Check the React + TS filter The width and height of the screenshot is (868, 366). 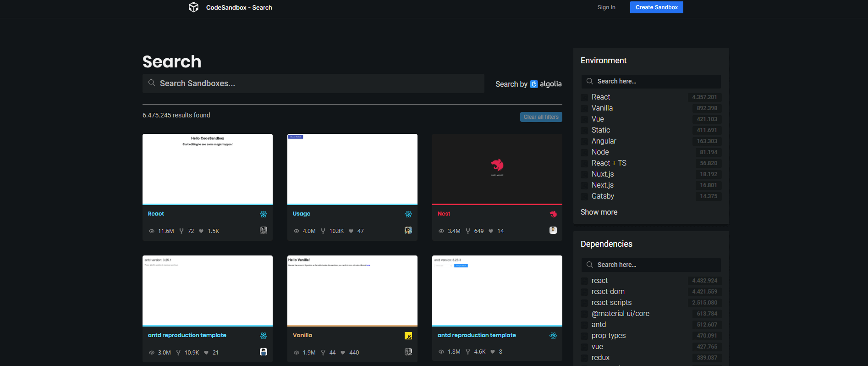(584, 163)
